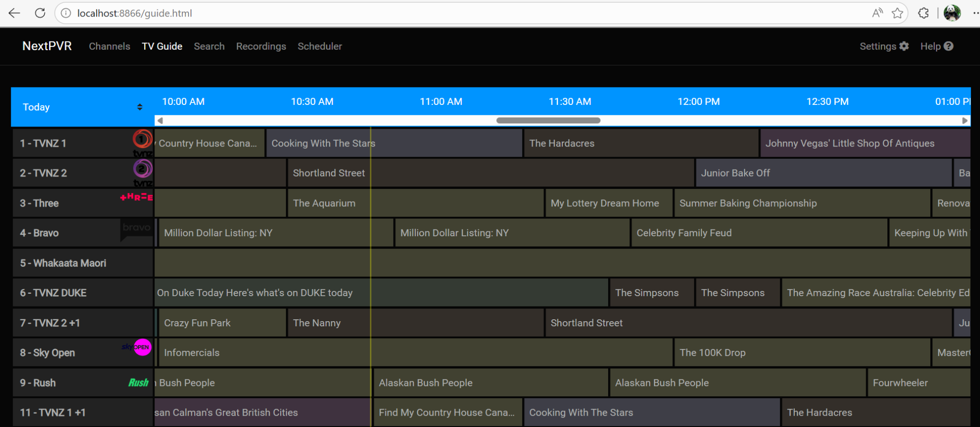Click the Search navigation link
980x427 pixels.
click(x=209, y=46)
